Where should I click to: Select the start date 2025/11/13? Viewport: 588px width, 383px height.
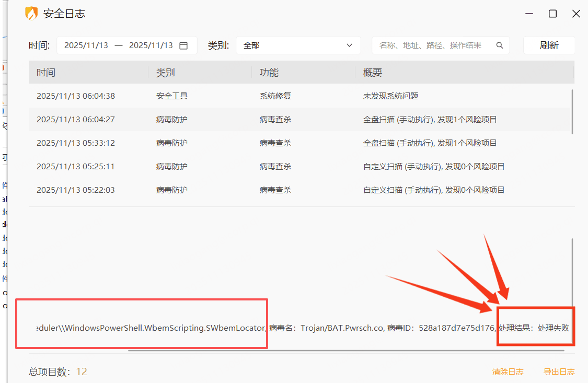click(86, 45)
